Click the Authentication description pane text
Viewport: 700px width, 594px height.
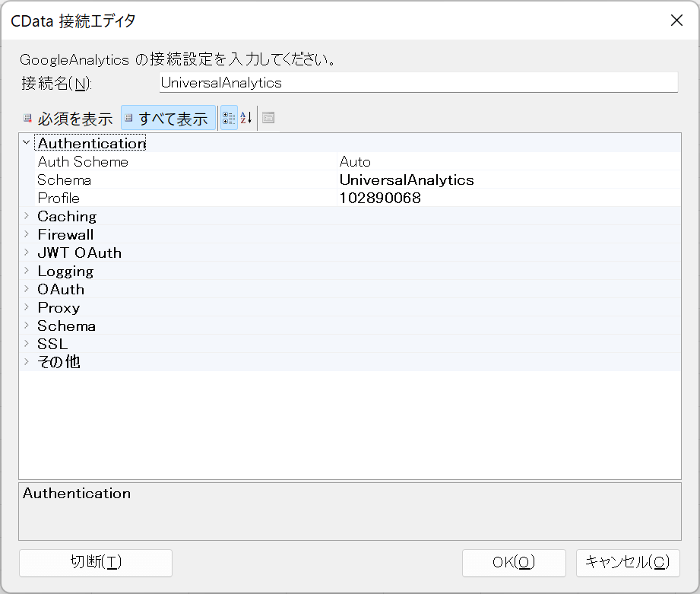point(77,494)
